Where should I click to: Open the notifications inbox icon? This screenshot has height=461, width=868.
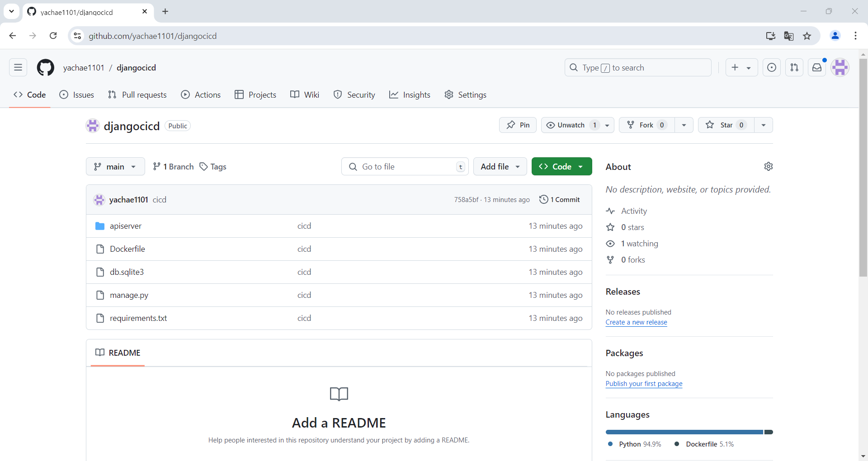[x=817, y=67]
